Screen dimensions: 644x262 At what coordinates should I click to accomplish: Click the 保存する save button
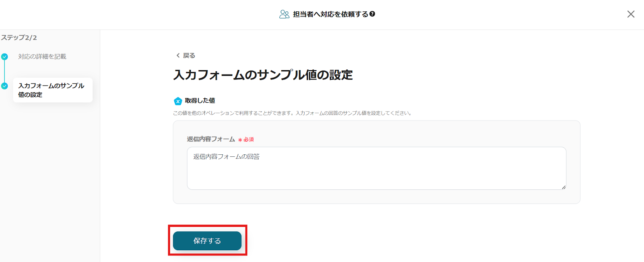pyautogui.click(x=207, y=241)
